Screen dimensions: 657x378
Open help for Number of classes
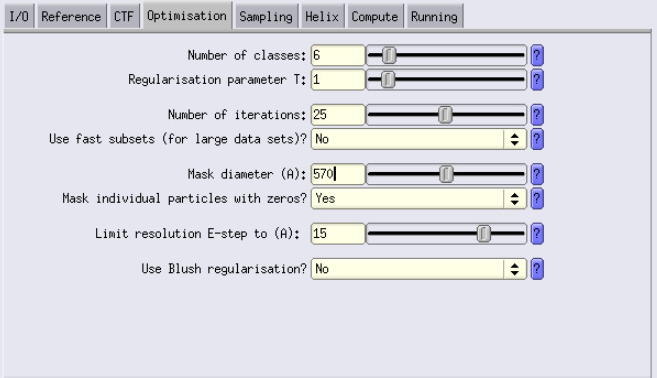[537, 55]
